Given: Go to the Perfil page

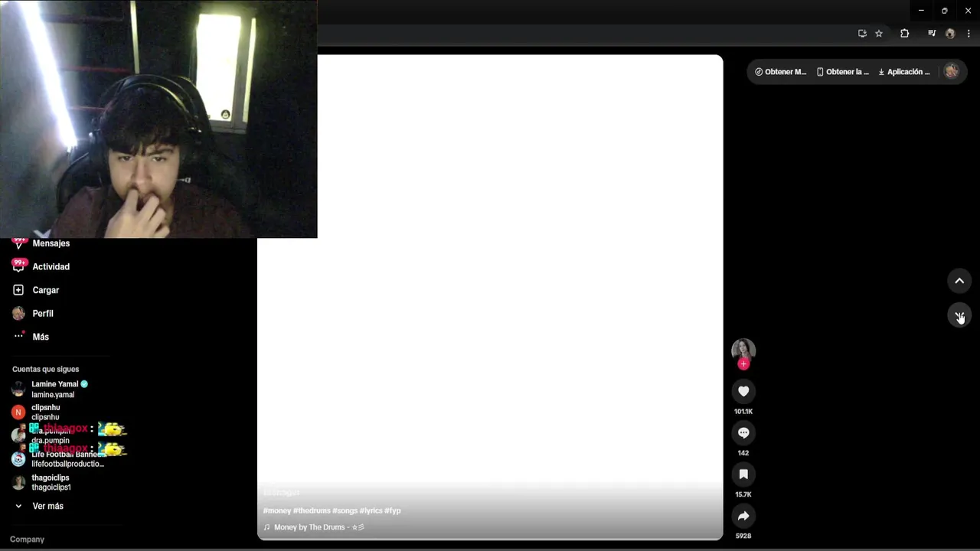Looking at the screenshot, I should pos(43,314).
